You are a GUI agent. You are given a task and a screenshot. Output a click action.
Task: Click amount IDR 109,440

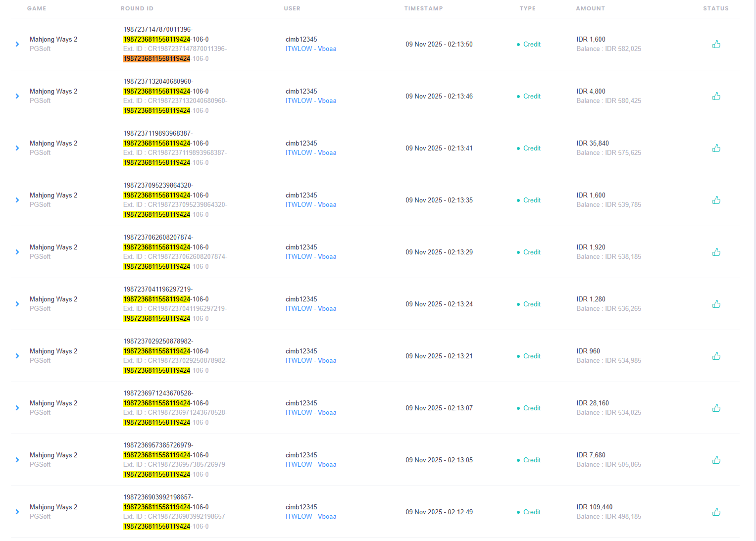(595, 507)
